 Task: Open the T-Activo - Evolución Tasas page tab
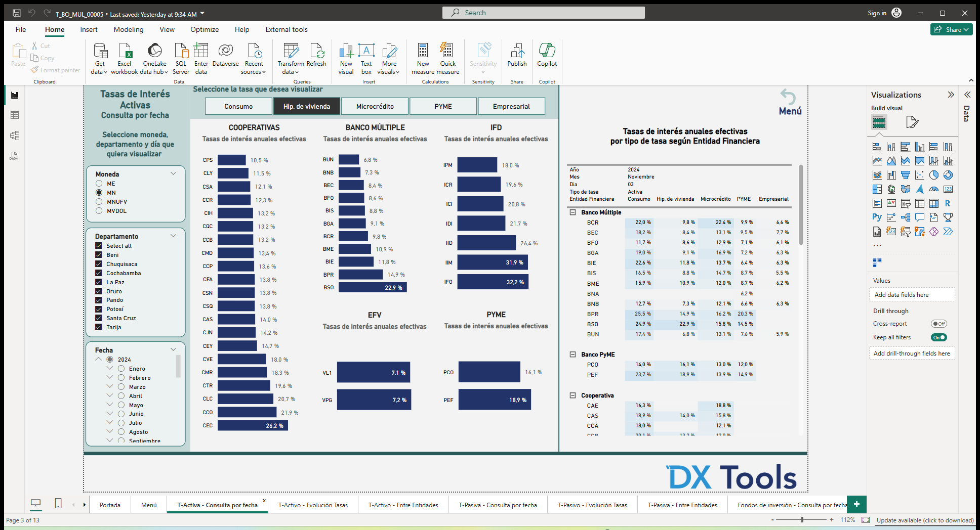click(x=312, y=504)
